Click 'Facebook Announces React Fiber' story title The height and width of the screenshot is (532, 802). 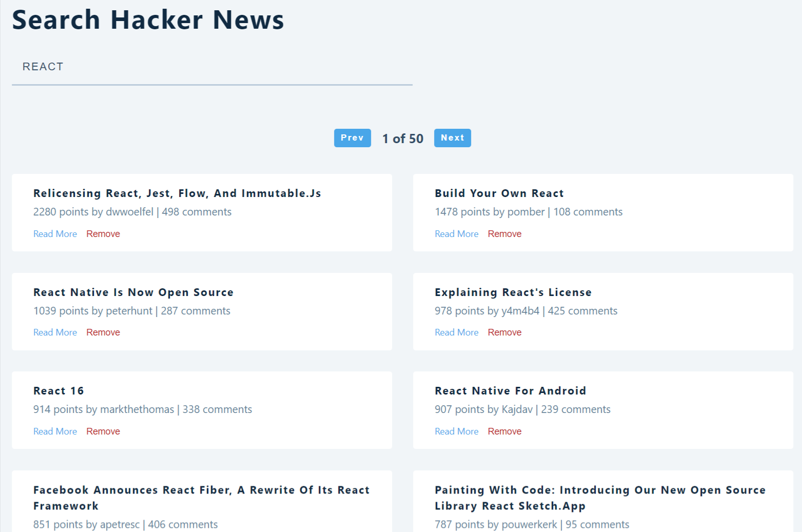coord(202,498)
